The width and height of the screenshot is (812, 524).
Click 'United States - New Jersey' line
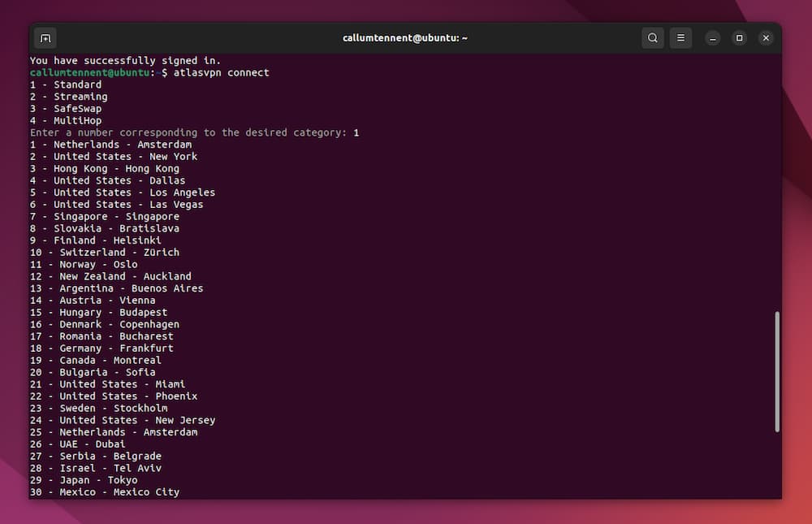tap(123, 420)
